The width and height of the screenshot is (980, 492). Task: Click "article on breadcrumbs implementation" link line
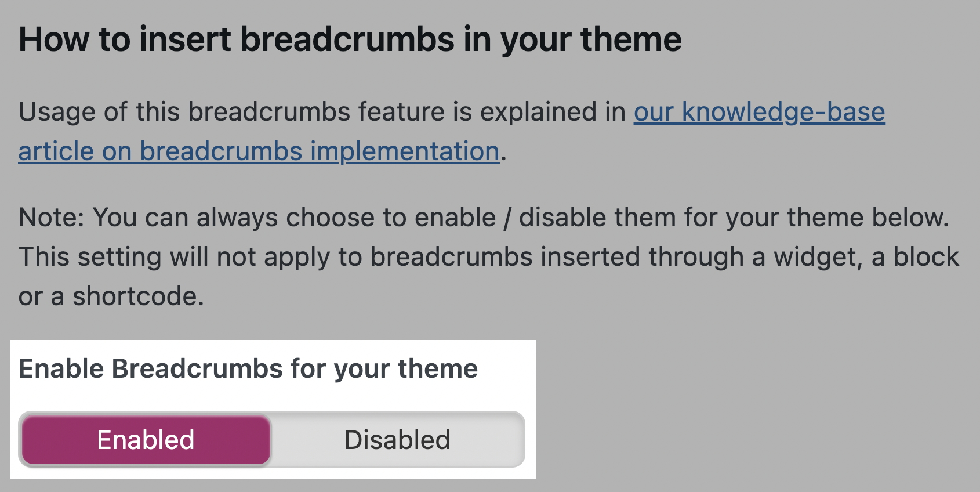[x=259, y=151]
